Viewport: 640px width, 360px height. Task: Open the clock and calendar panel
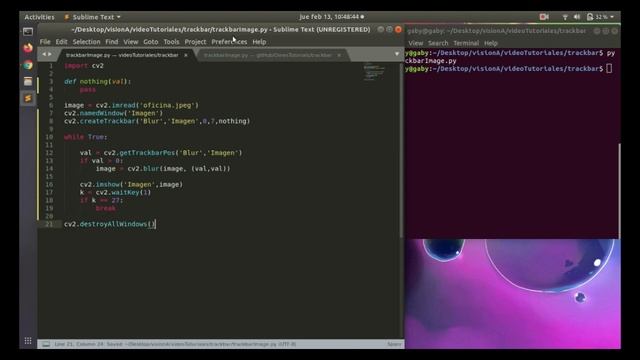331,17
